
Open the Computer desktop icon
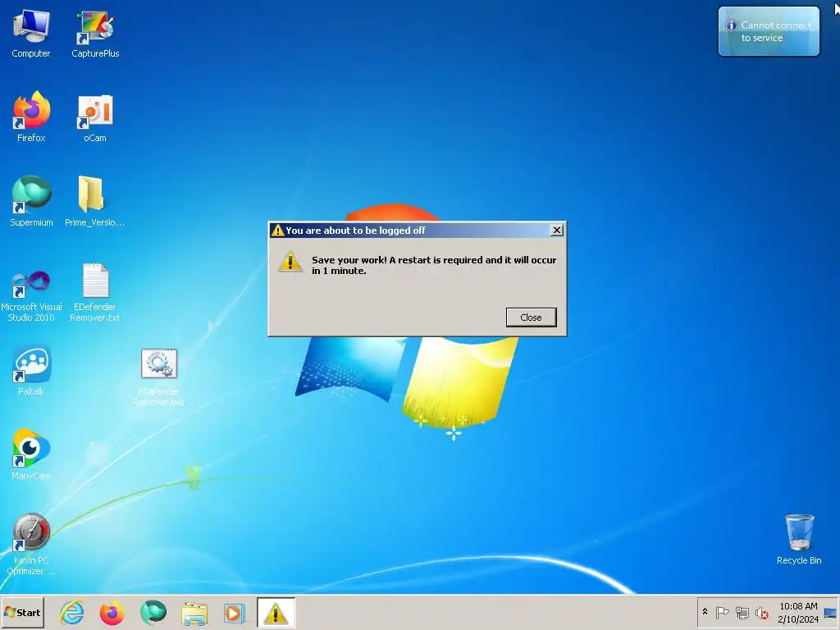pyautogui.click(x=31, y=33)
